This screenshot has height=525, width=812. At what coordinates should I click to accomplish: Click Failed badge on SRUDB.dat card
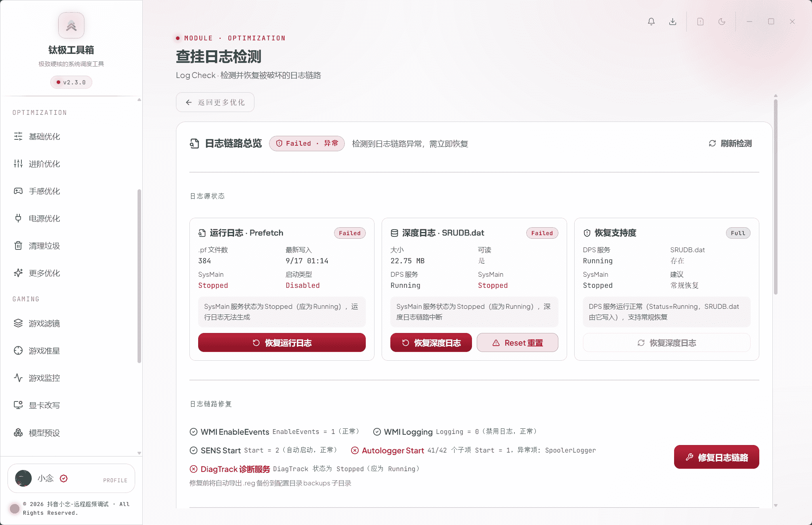pyautogui.click(x=542, y=233)
